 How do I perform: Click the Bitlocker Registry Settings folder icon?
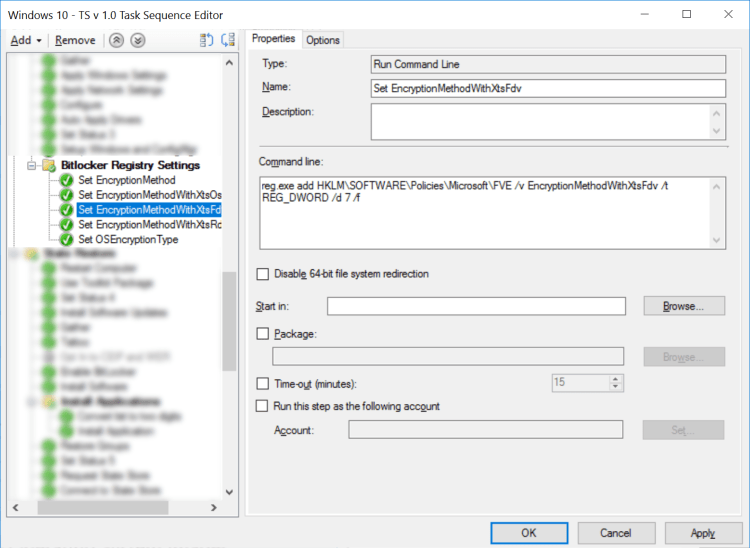pos(48,165)
